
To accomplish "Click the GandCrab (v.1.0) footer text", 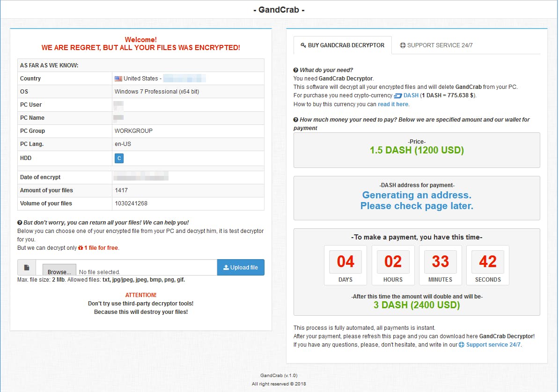I will pos(279,375).
